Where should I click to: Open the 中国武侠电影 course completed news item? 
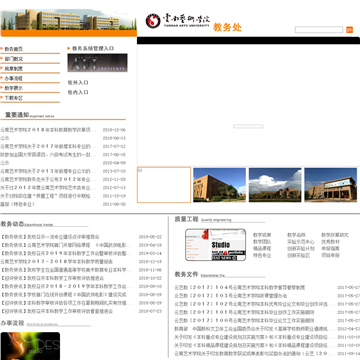pyautogui.click(x=64, y=295)
